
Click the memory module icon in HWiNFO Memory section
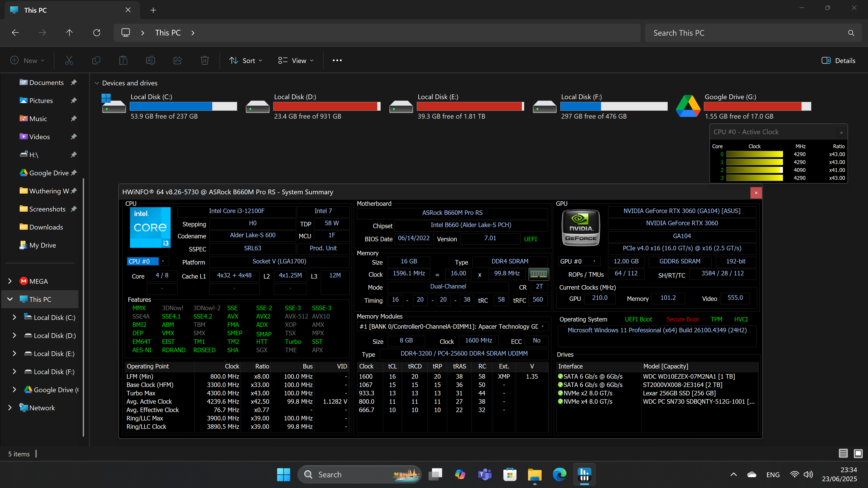coord(538,274)
